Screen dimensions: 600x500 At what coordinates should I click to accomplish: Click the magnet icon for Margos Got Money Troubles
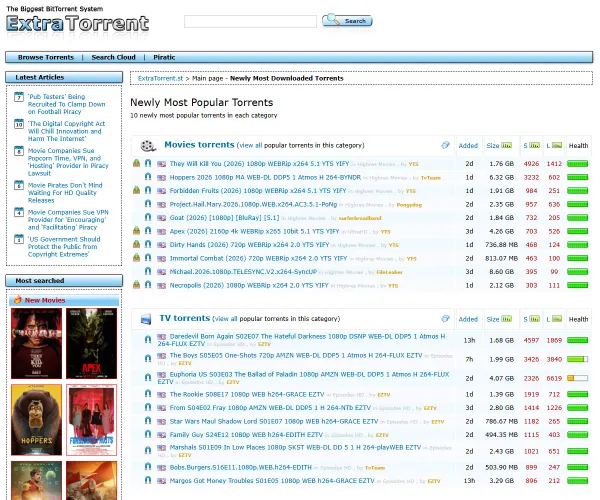pos(148,480)
